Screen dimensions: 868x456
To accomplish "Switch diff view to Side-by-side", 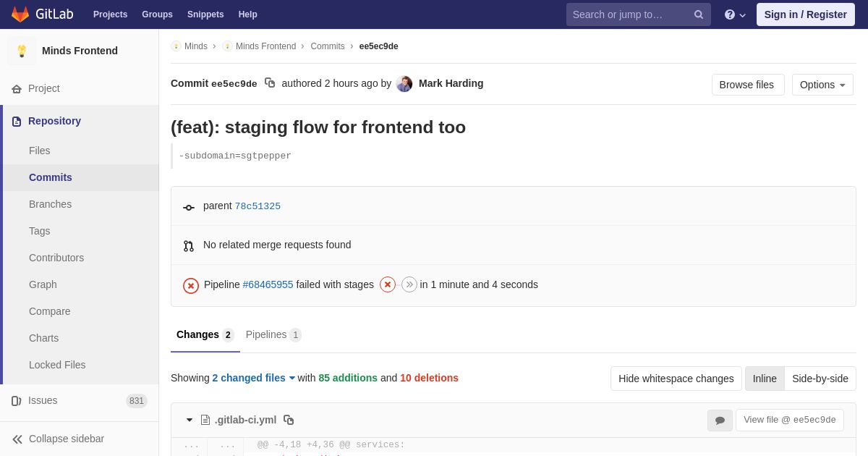I will click(x=820, y=379).
